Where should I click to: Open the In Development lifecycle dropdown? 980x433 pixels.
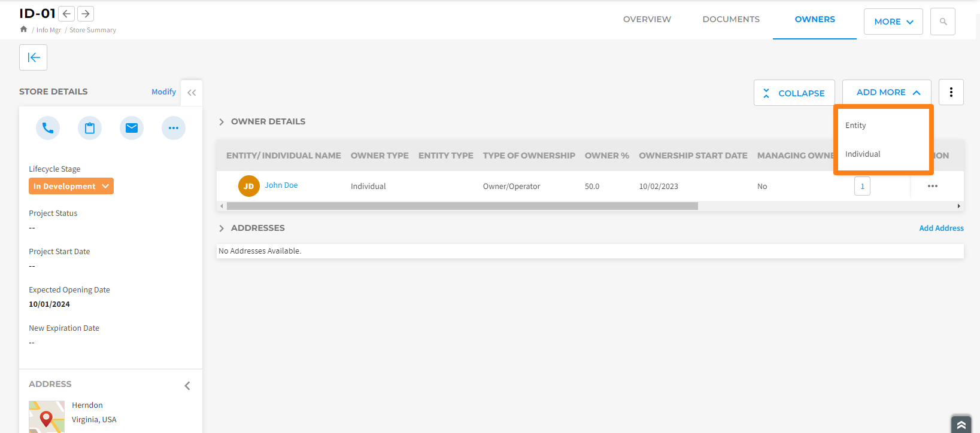pyautogui.click(x=71, y=186)
